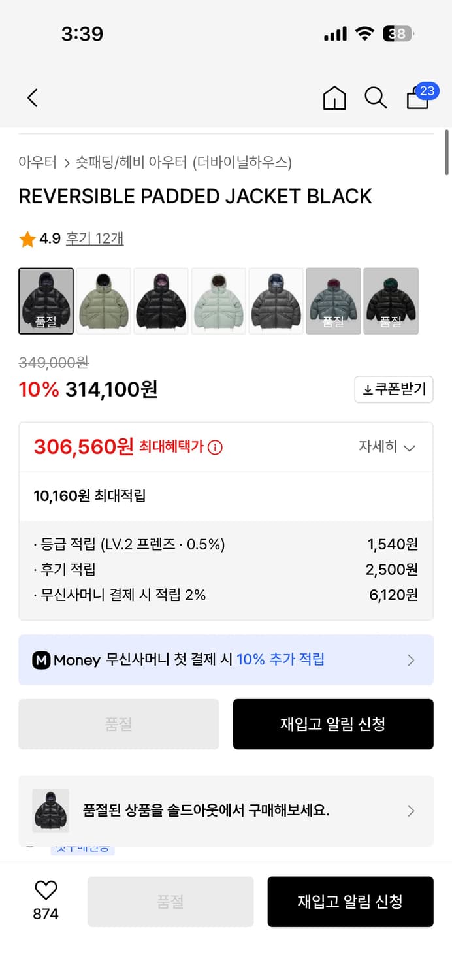
Task: Open the 무신사머니 첫 결제 10% banner arrow
Action: (x=411, y=660)
